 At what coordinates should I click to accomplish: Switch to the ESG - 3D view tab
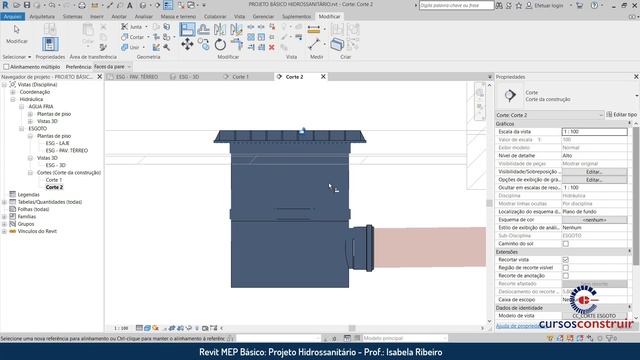(189, 77)
